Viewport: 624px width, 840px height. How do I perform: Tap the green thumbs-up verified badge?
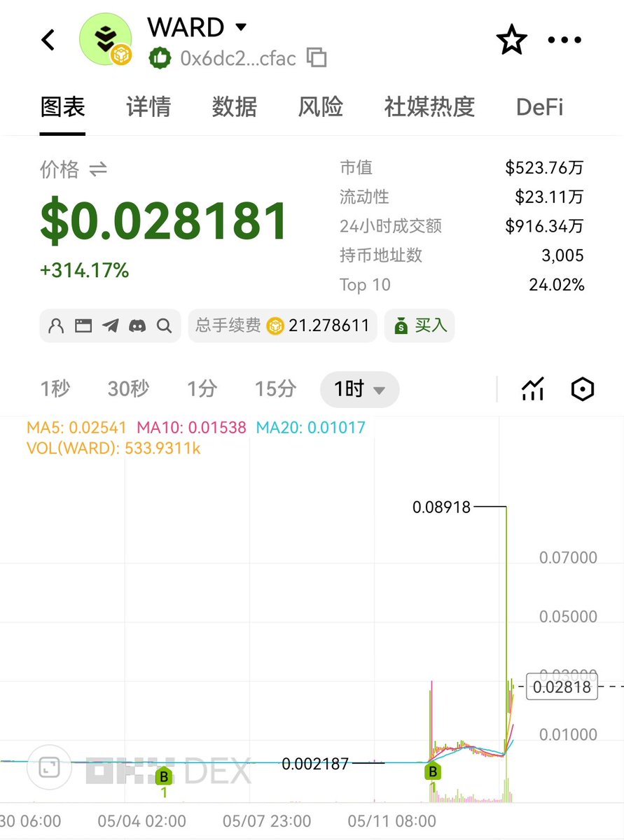pyautogui.click(x=160, y=57)
